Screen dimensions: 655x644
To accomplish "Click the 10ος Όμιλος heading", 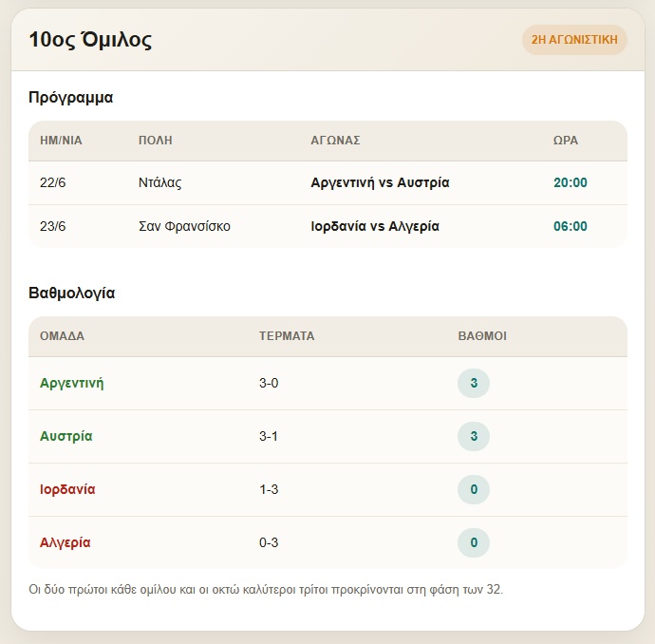I will click(x=90, y=40).
